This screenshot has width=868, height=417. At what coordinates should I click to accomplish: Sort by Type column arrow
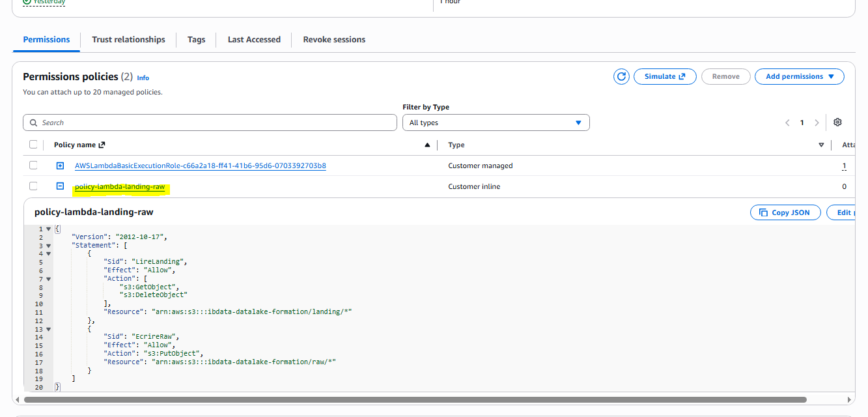tap(821, 145)
